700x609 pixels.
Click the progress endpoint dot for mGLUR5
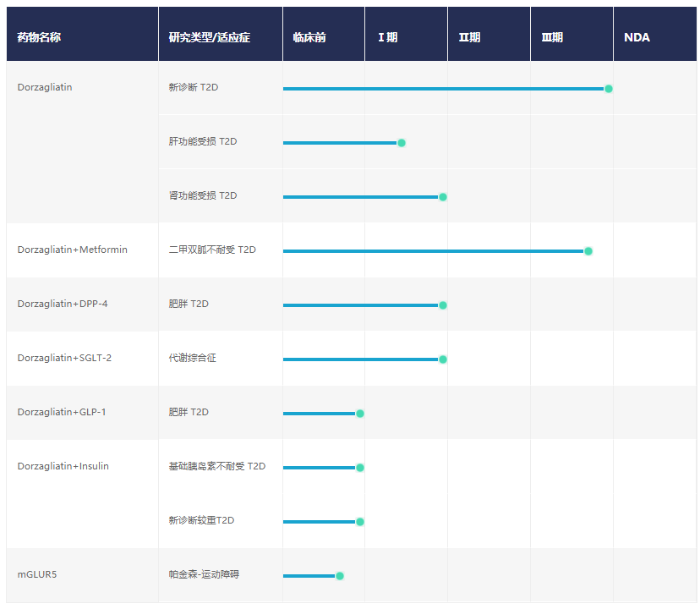click(x=340, y=576)
